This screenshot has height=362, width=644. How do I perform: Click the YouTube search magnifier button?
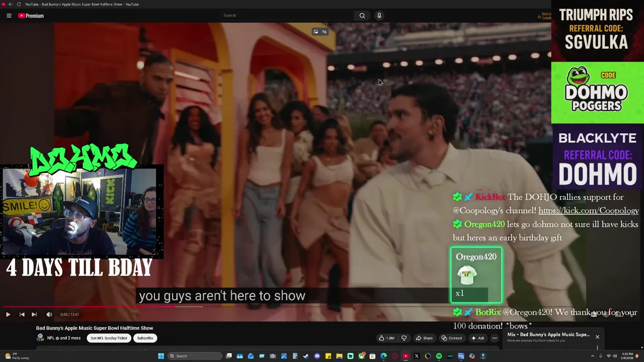[x=362, y=16]
